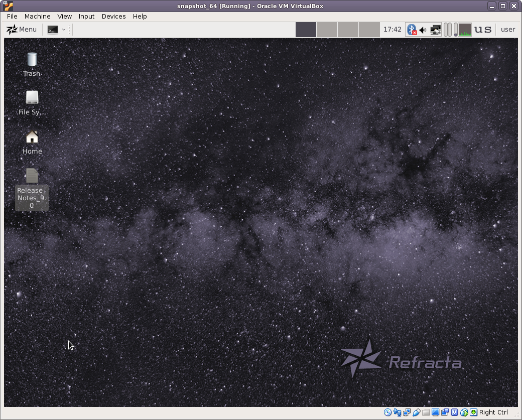Expand the terminal launcher dropdown arrow
This screenshot has width=522, height=420.
[64, 30]
